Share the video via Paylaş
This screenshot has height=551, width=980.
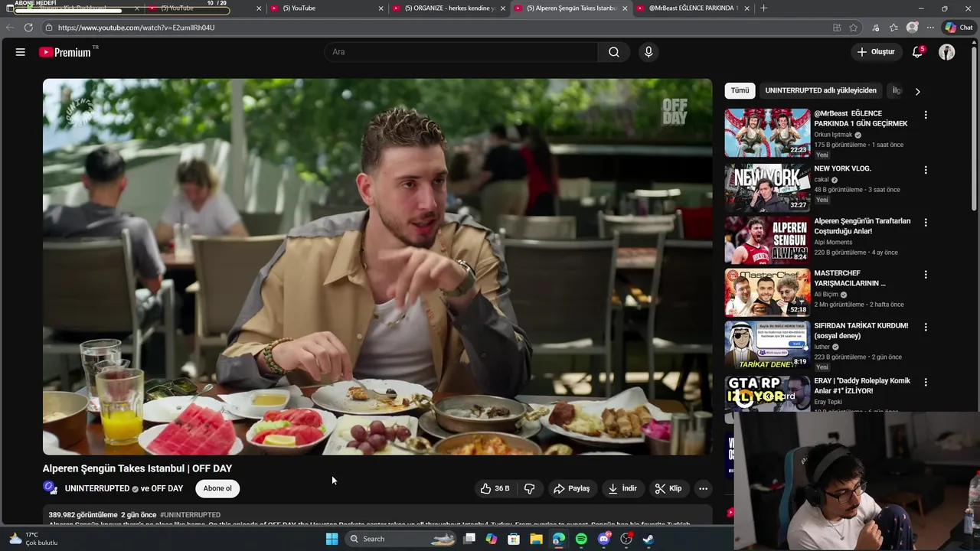tap(572, 488)
